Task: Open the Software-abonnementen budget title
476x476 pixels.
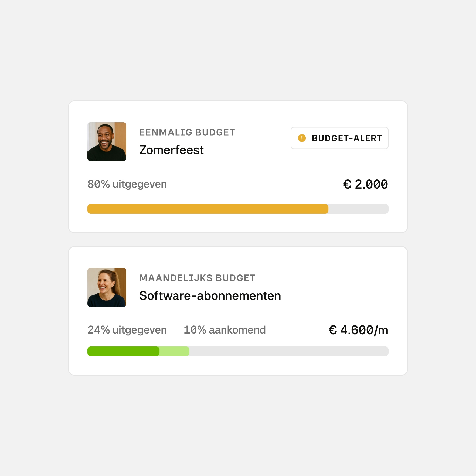Action: (210, 296)
